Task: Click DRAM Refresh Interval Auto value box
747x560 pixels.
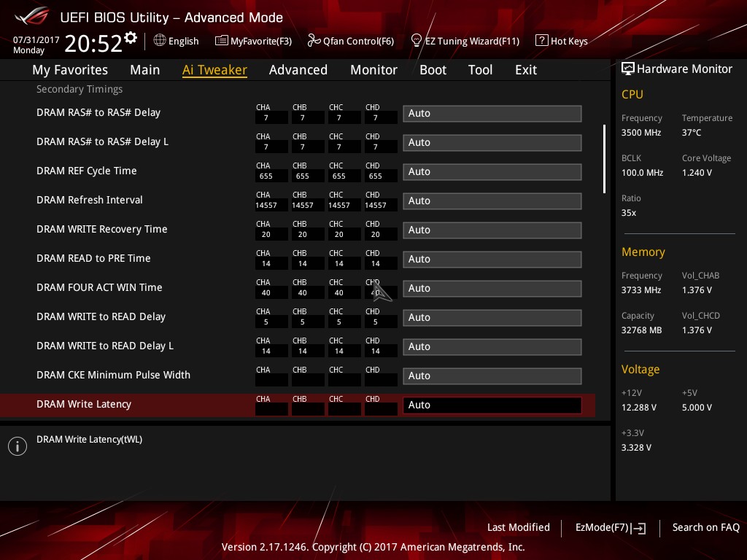Action: point(492,201)
